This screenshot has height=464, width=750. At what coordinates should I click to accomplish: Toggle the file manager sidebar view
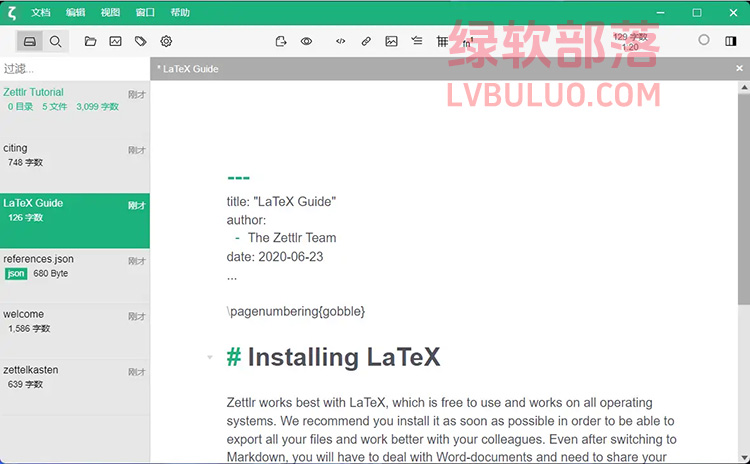30,41
